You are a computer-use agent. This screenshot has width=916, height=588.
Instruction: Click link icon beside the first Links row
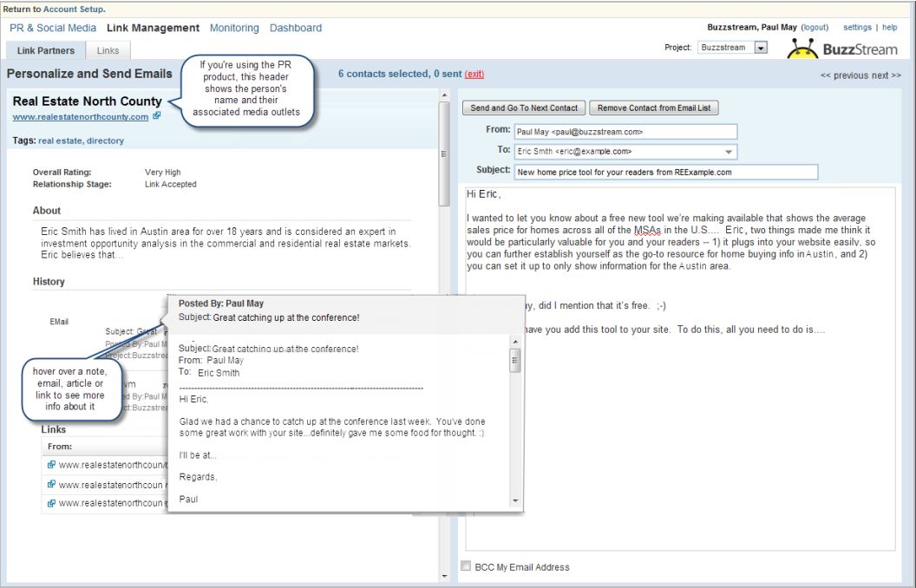click(x=51, y=465)
